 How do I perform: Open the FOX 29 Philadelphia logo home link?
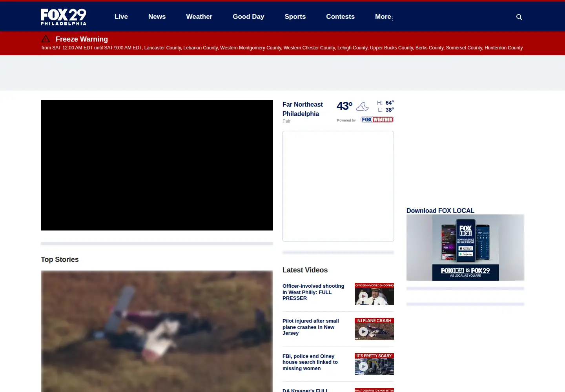point(64,17)
